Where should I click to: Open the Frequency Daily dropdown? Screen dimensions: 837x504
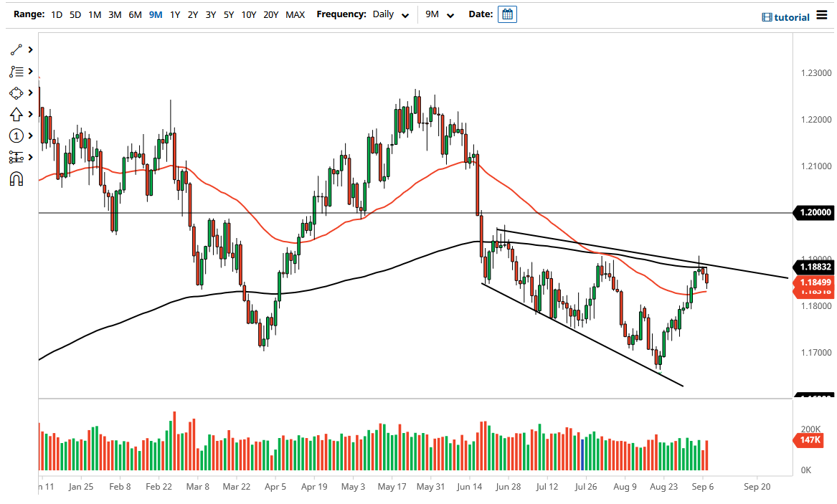click(391, 14)
